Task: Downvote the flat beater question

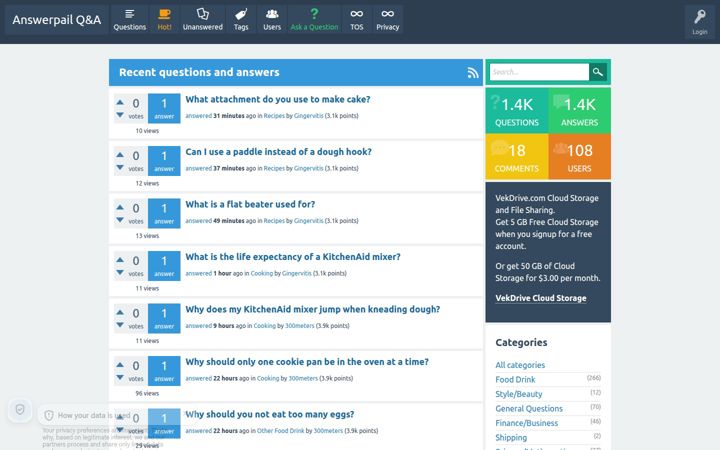Action: tap(120, 220)
